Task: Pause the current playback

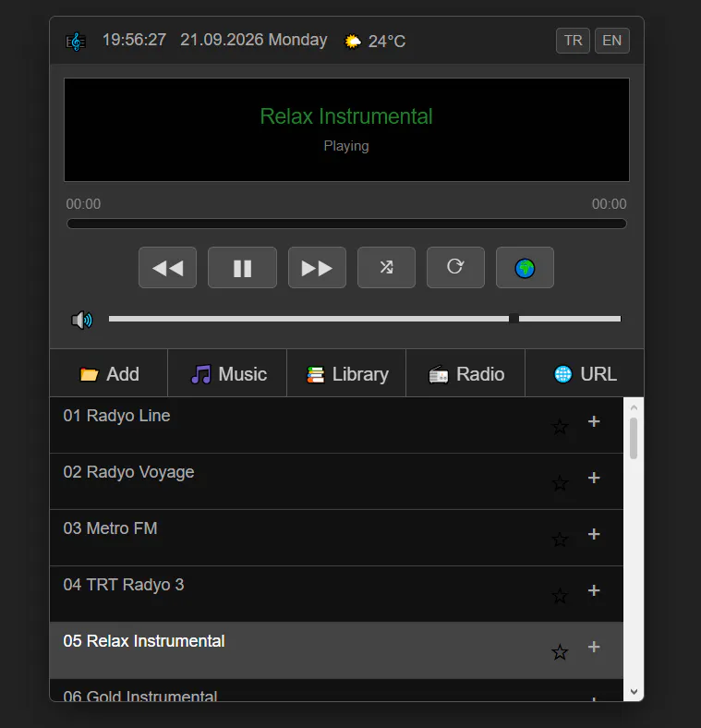Action: pyautogui.click(x=242, y=267)
